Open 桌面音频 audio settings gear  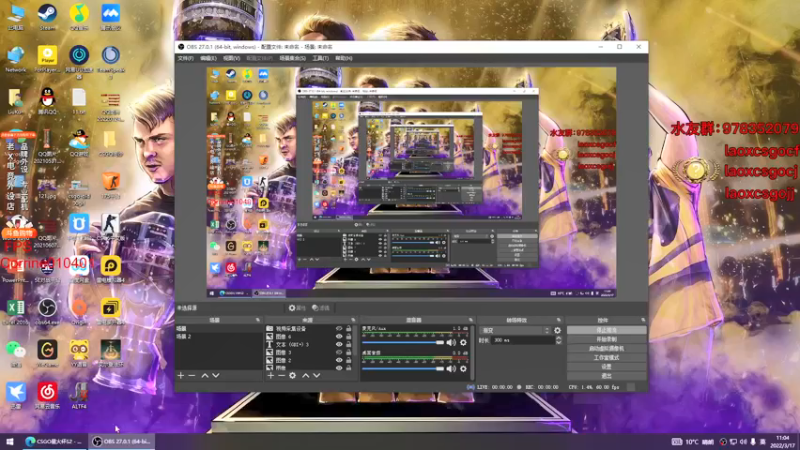463,368
